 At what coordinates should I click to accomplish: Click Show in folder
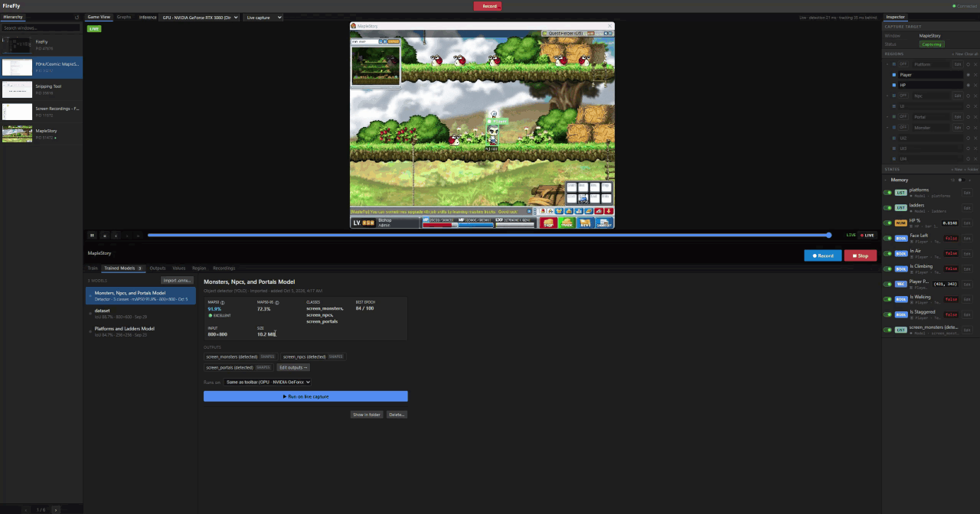coord(366,415)
